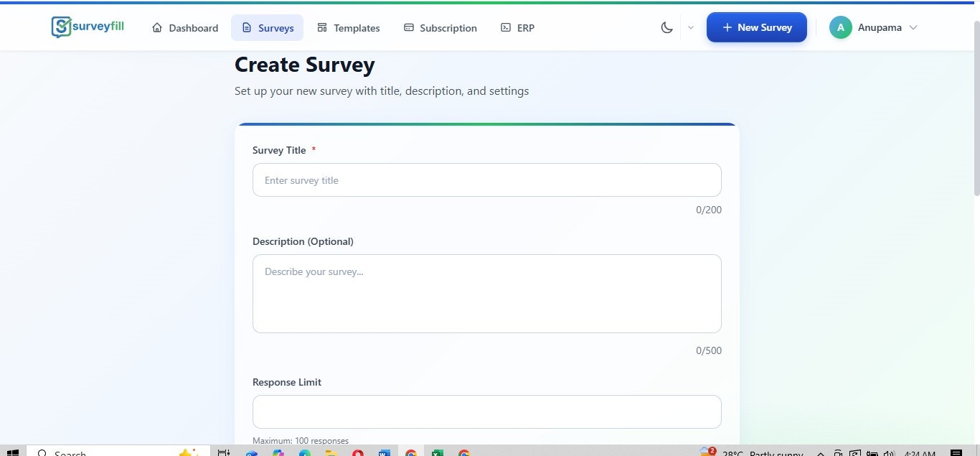The width and height of the screenshot is (980, 456).
Task: Toggle dark mode with the moon icon
Action: coord(666,27)
